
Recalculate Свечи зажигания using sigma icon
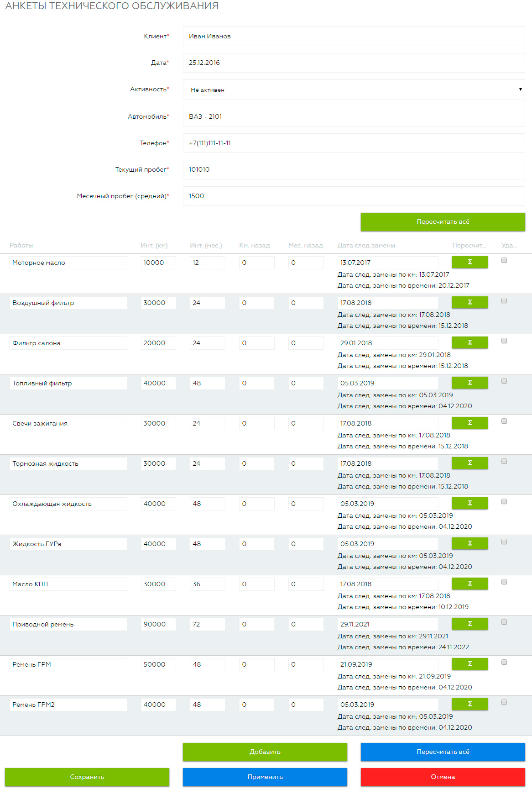click(469, 423)
